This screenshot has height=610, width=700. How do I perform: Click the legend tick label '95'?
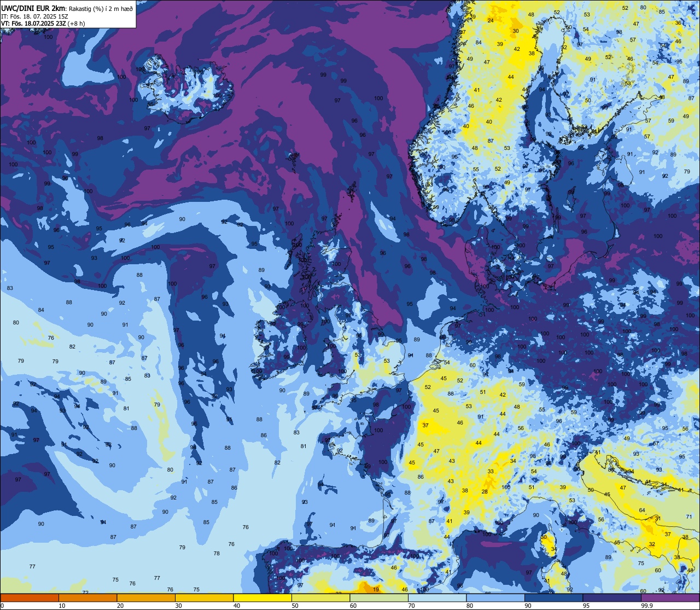click(586, 606)
